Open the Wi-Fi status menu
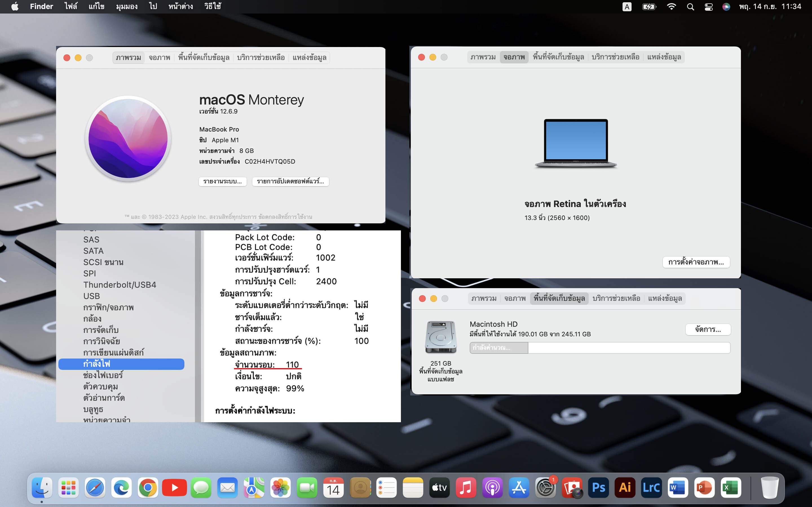The height and width of the screenshot is (507, 812). pos(671,7)
